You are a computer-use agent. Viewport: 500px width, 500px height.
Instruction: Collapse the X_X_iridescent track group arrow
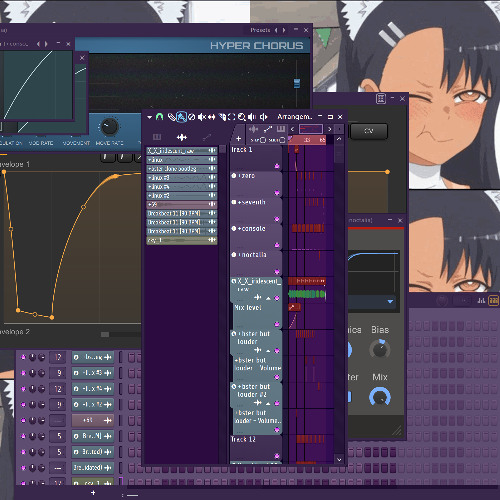tap(268, 298)
